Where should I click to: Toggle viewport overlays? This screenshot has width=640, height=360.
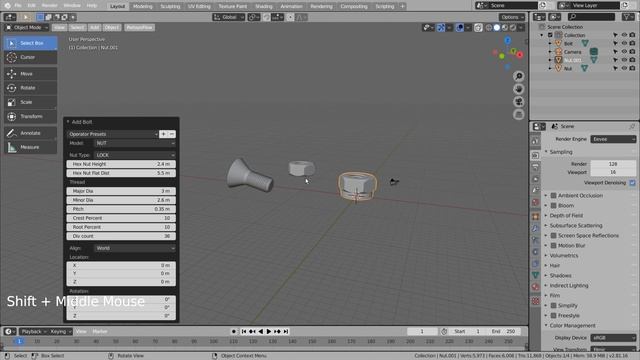(460, 27)
